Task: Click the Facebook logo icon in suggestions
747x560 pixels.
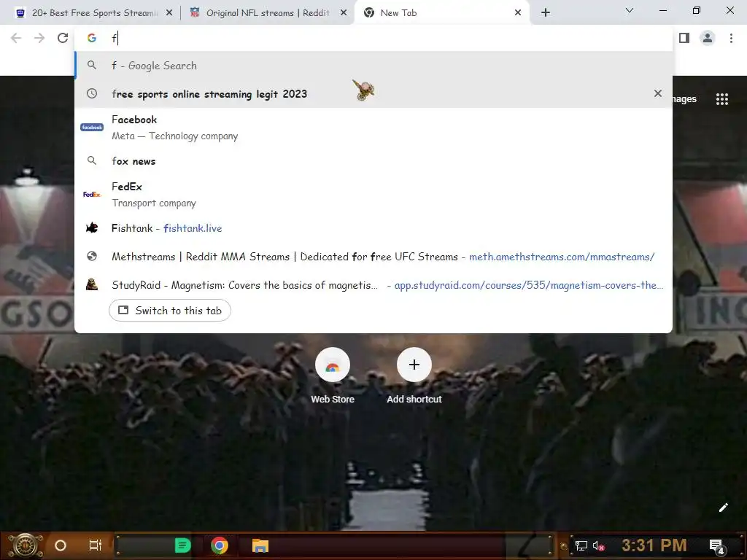Action: [x=92, y=127]
